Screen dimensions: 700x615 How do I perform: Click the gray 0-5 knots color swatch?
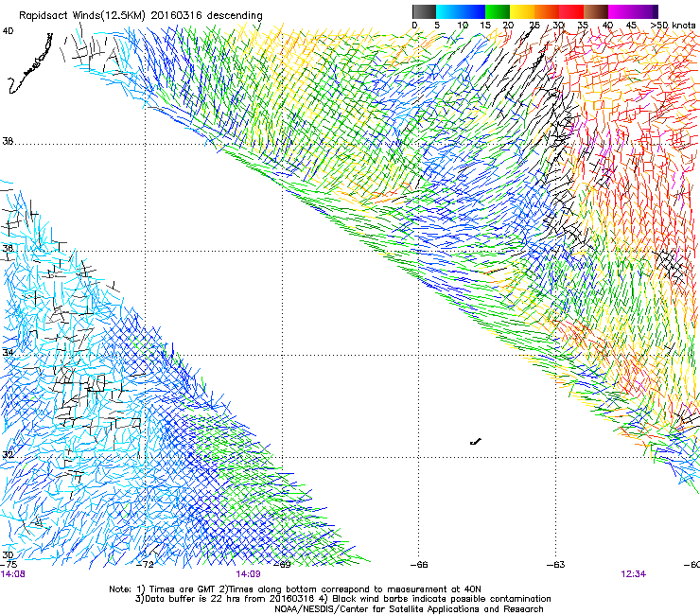pos(425,11)
